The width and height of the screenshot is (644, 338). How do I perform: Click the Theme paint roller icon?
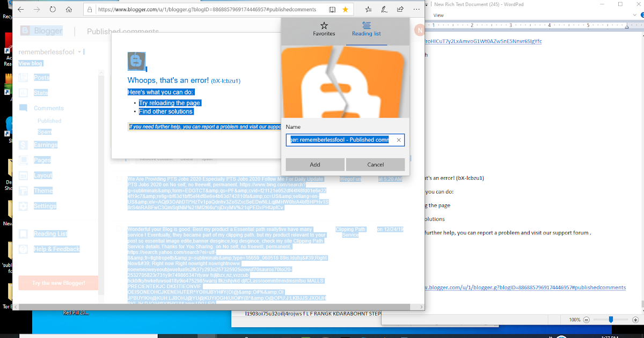tap(23, 190)
